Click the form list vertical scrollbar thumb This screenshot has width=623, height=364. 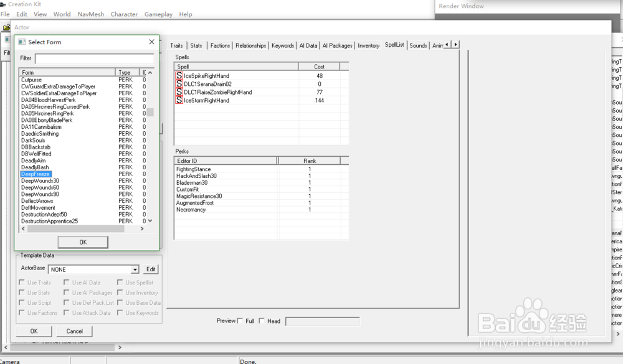click(150, 113)
